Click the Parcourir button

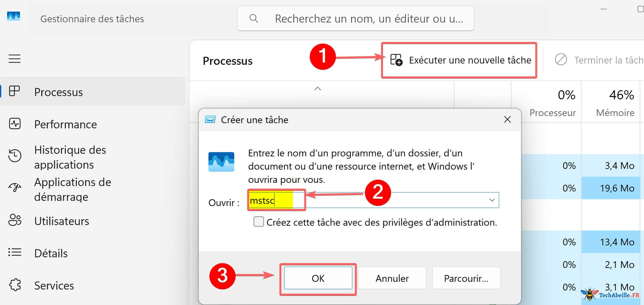(x=466, y=278)
